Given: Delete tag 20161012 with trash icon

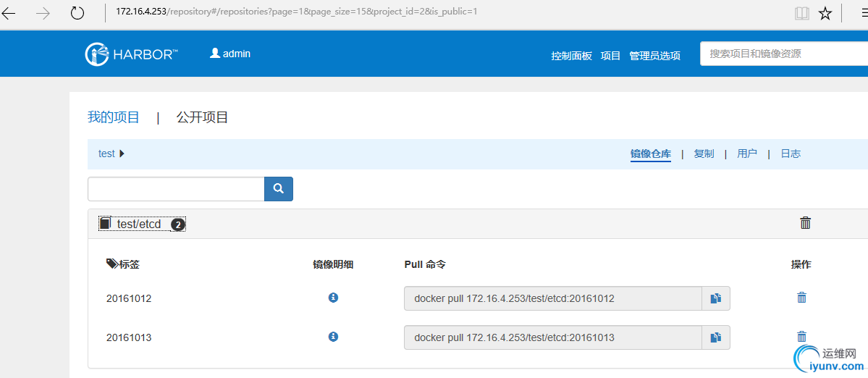Looking at the screenshot, I should click(x=801, y=297).
